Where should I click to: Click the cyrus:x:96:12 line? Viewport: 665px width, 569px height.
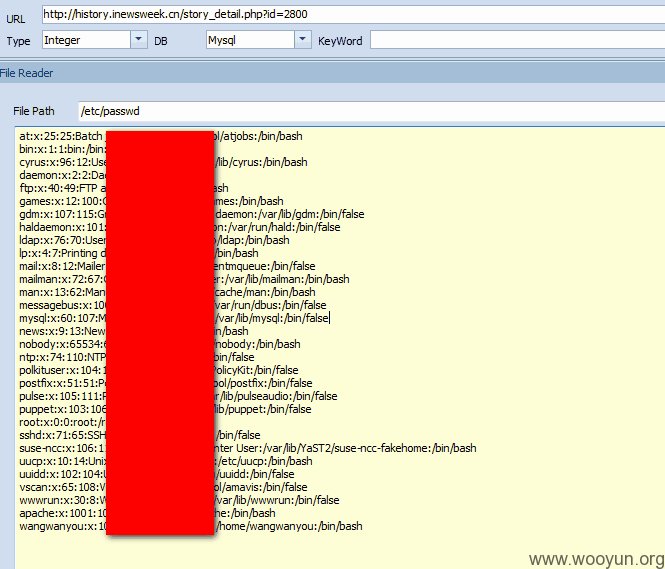click(x=163, y=162)
